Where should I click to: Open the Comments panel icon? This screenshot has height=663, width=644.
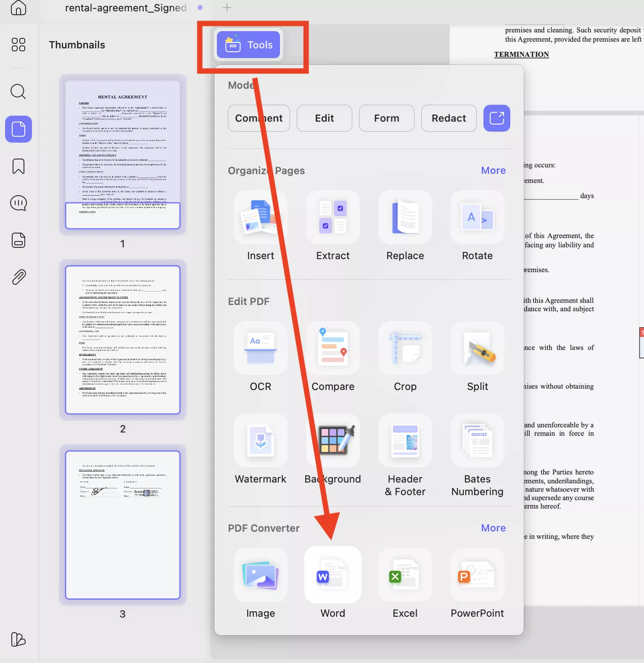pos(18,203)
